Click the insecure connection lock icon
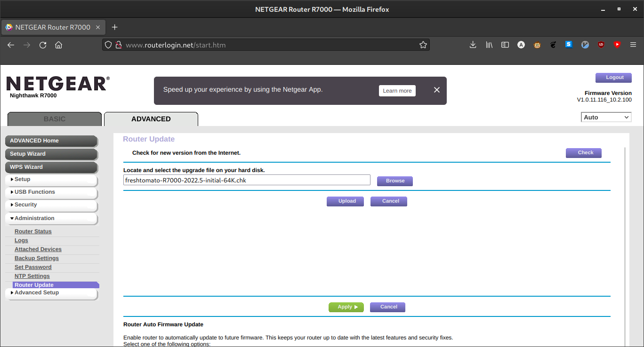This screenshot has height=347, width=644. pyautogui.click(x=119, y=45)
